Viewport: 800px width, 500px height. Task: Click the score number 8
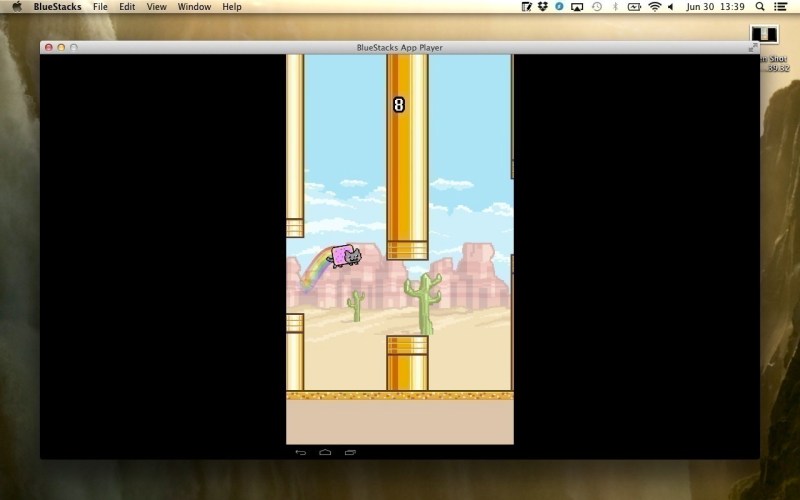pyautogui.click(x=399, y=105)
